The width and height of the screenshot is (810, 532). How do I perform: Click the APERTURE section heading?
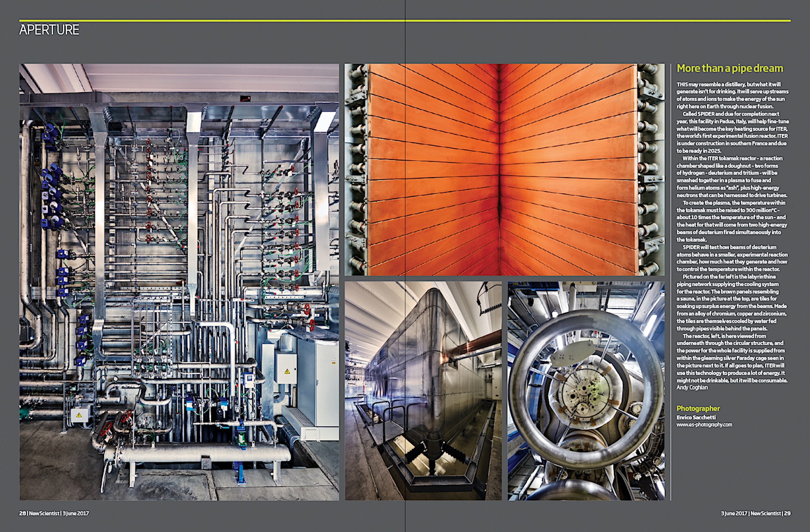tap(49, 30)
